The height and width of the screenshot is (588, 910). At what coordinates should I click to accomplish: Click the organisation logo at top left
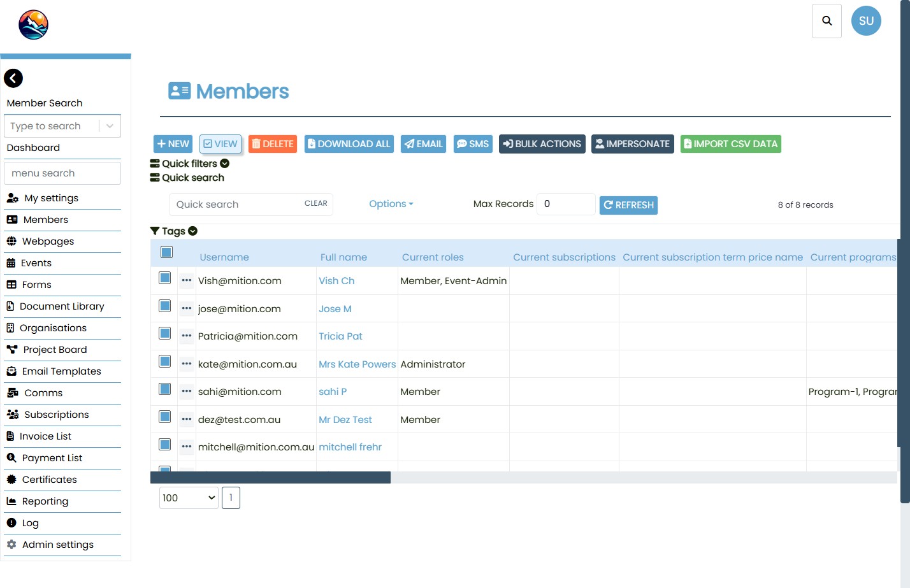point(33,25)
